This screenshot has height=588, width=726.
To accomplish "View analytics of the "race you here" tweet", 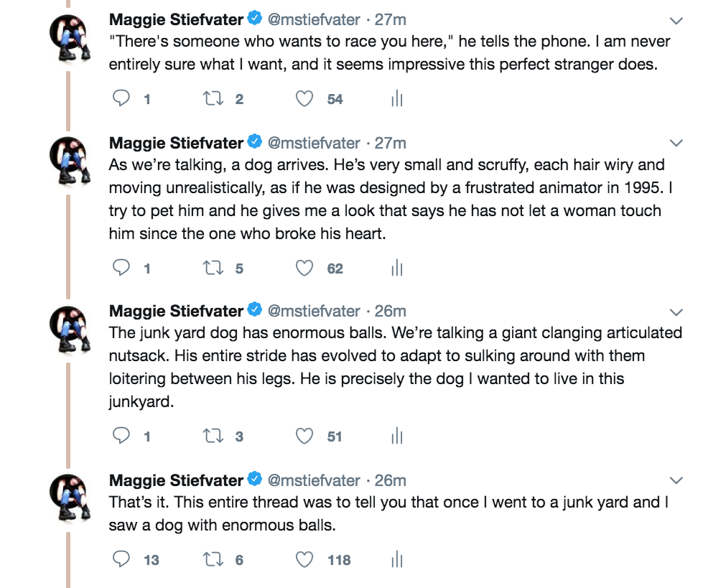I will point(396,99).
